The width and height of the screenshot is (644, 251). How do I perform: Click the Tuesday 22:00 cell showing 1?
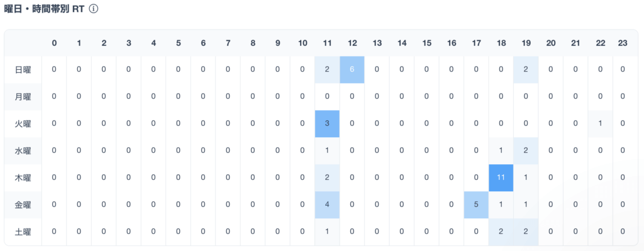pyautogui.click(x=600, y=124)
